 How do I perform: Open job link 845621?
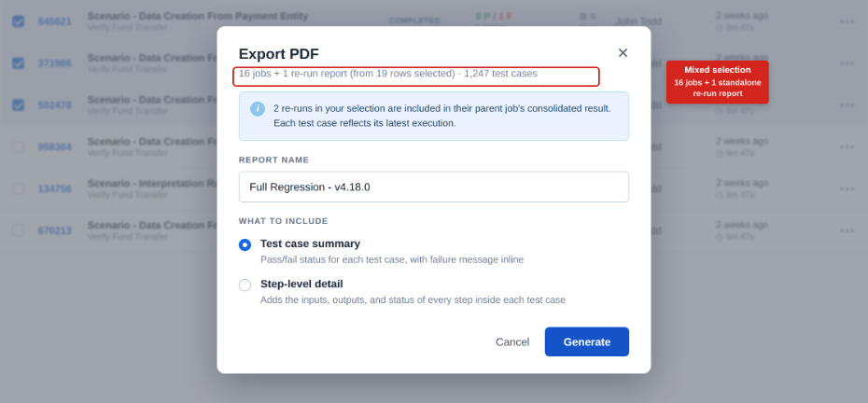[54, 21]
